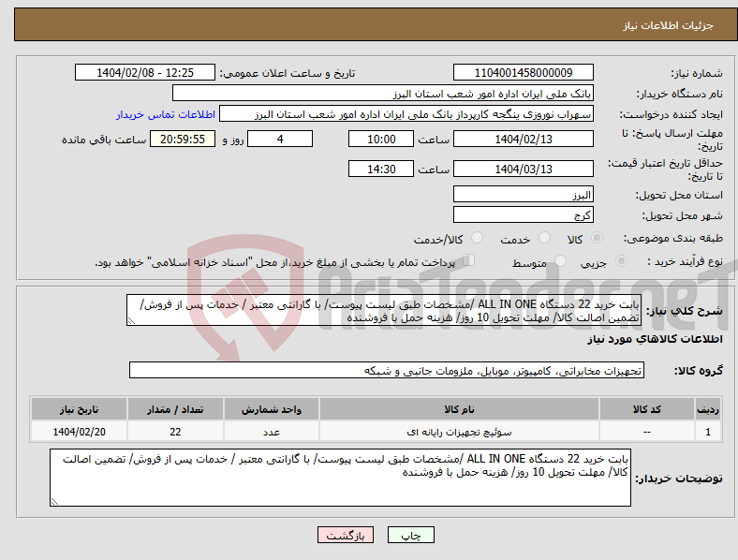Click the شرح کلی نیاز text area
738x560 pixels.
(x=384, y=310)
